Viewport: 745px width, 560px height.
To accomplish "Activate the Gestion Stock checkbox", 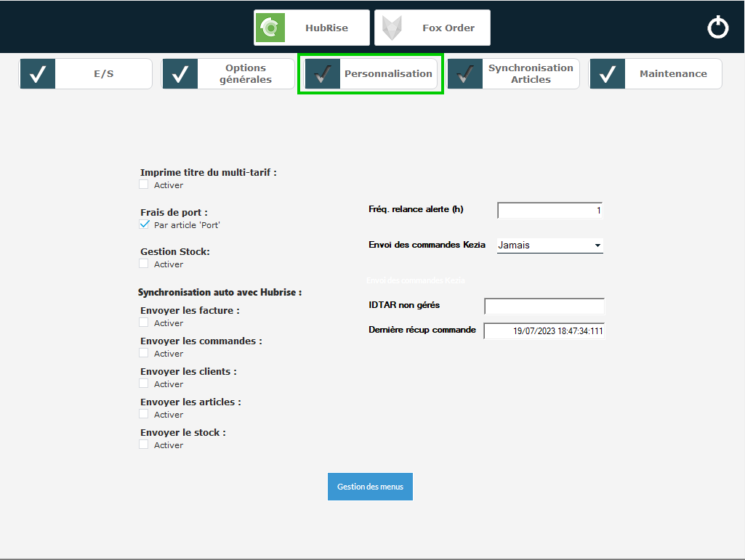I will [x=144, y=264].
